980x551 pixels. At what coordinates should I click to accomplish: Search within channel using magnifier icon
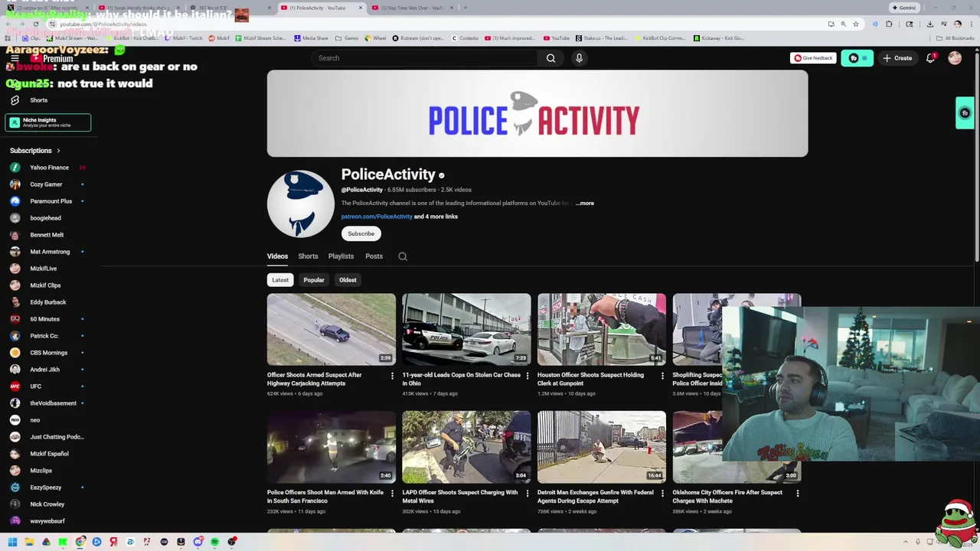(403, 256)
